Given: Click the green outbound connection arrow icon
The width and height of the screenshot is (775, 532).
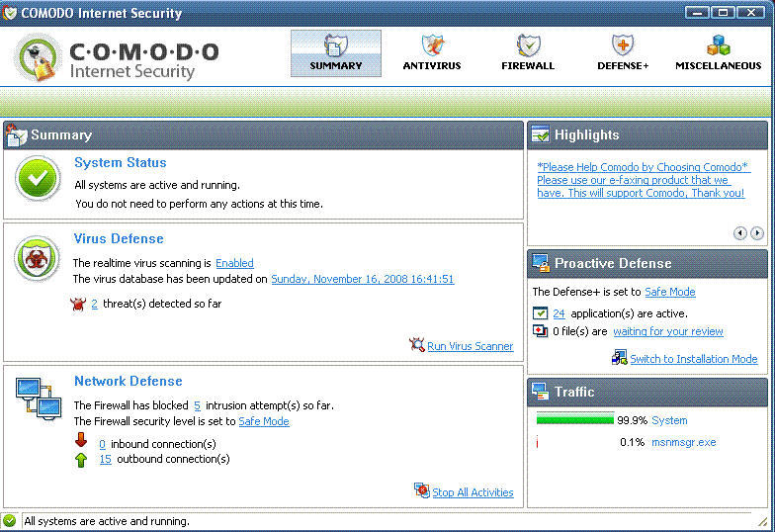Looking at the screenshot, I should pos(81,460).
